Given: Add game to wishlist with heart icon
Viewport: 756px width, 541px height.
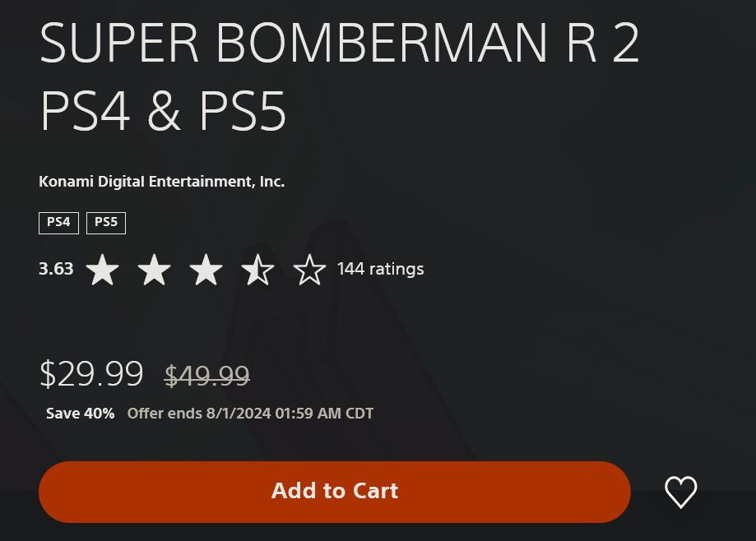Looking at the screenshot, I should pyautogui.click(x=681, y=492).
